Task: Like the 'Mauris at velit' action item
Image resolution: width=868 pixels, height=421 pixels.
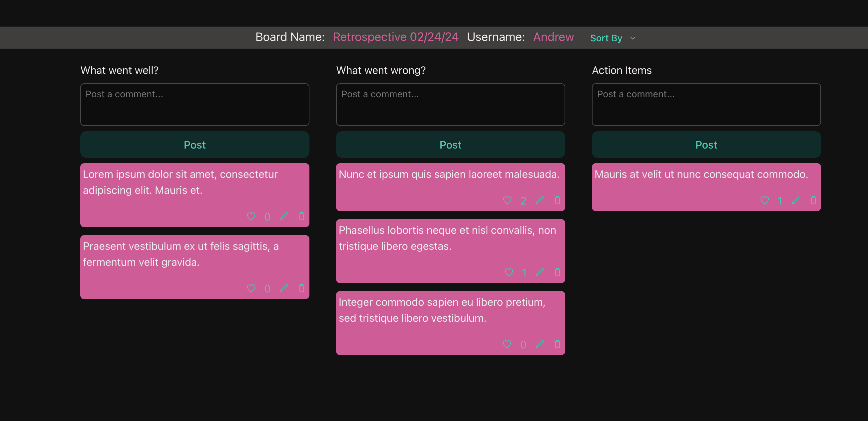Action: [x=764, y=201]
